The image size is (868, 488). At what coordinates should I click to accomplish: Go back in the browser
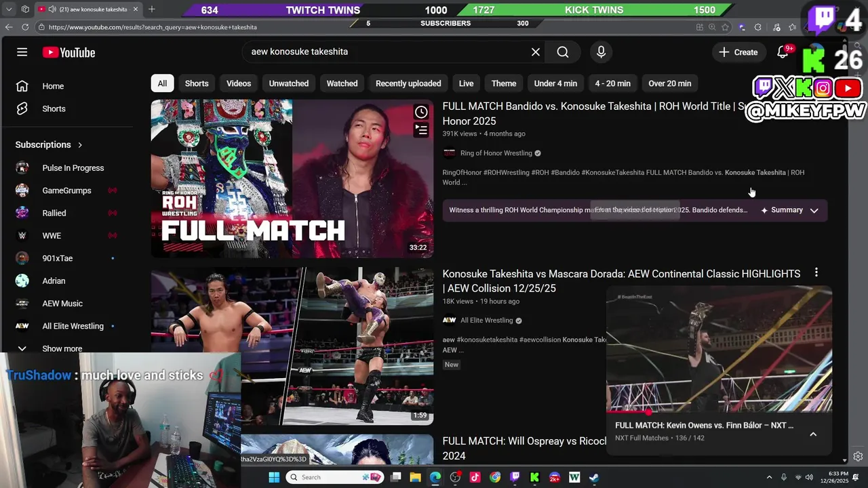9,27
